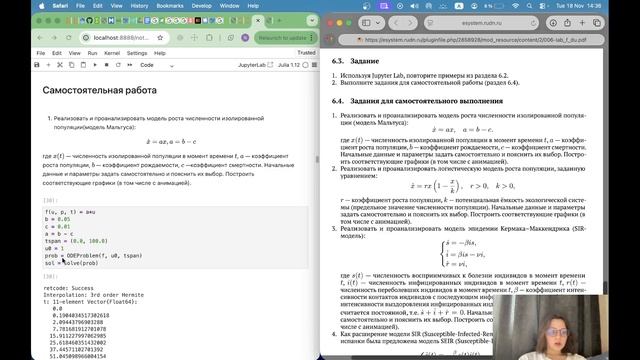Restart kernel and run all cells icon
The width and height of the screenshot is (640, 360).
(130, 65)
